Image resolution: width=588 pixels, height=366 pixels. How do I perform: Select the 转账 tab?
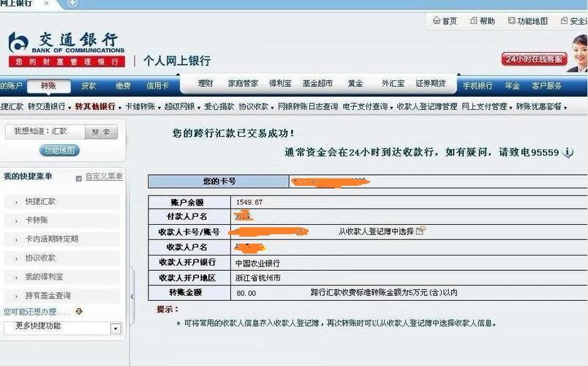pos(49,86)
